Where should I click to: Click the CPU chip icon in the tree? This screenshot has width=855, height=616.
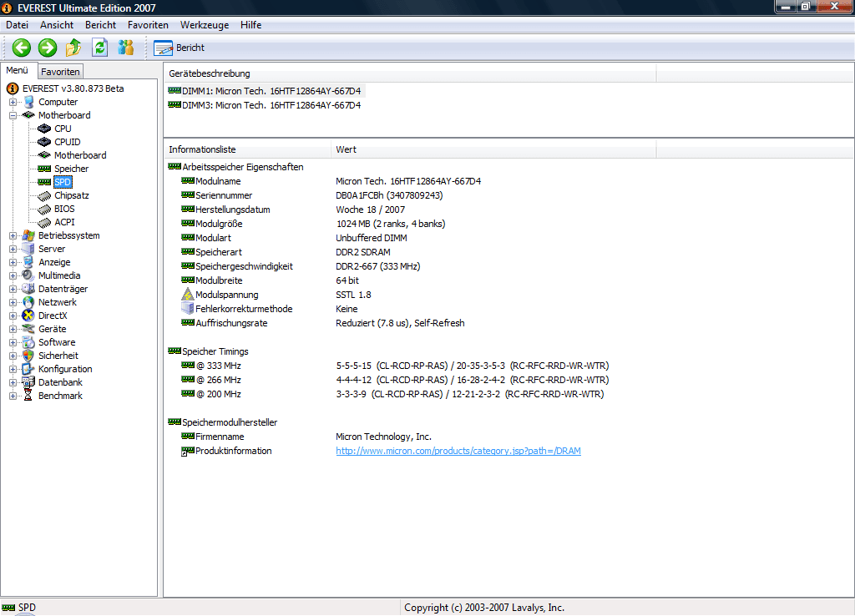(44, 129)
